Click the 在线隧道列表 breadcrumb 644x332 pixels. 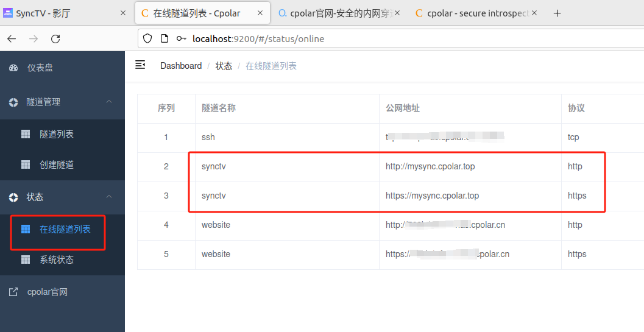coord(271,66)
